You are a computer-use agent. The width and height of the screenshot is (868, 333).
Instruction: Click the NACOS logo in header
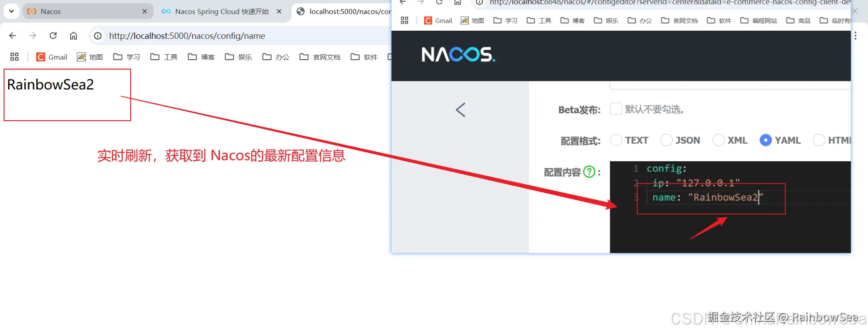pos(458,55)
